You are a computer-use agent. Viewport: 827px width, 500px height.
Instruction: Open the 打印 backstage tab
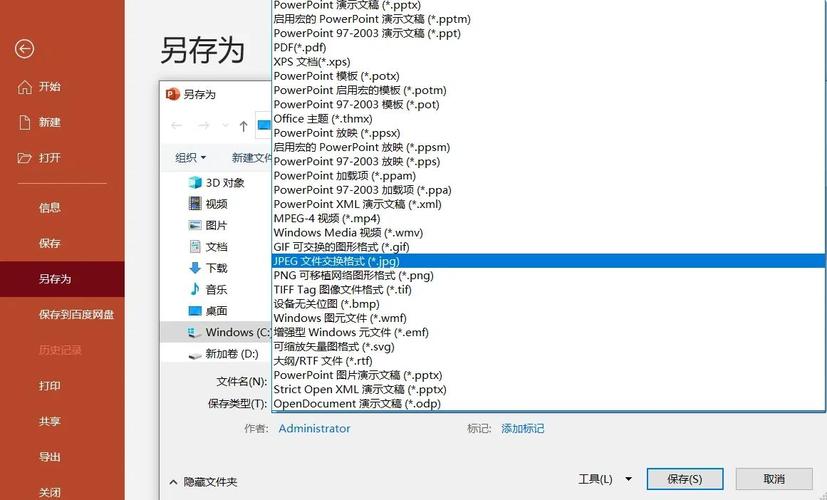[x=62, y=386]
